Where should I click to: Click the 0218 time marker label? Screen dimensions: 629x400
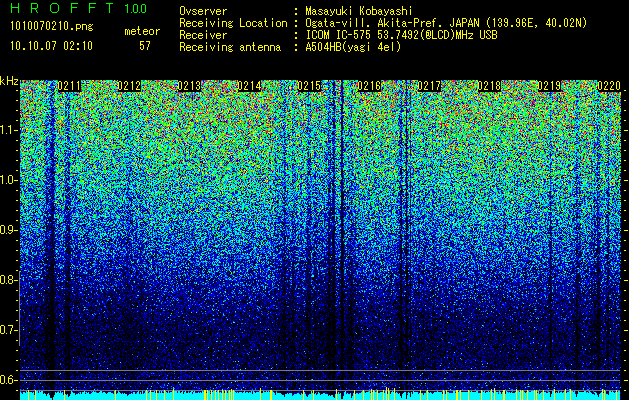489,86
